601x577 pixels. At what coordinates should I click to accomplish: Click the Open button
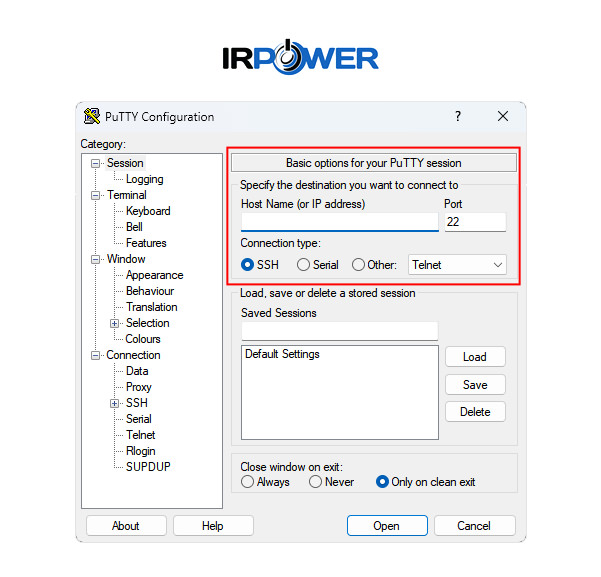(x=386, y=526)
